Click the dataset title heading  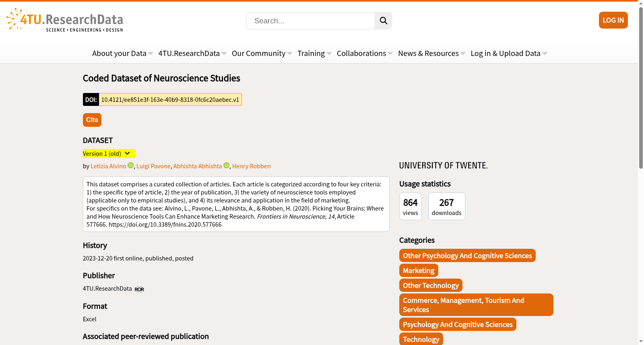coord(161,78)
